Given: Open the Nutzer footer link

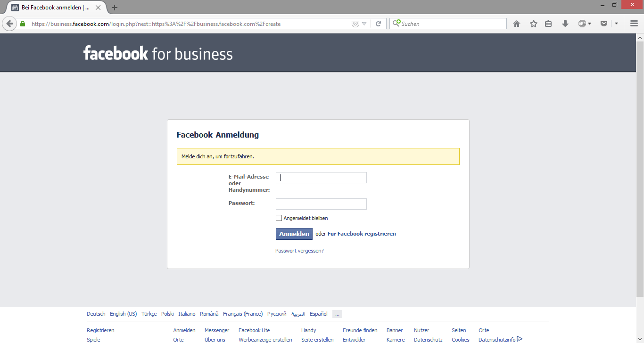Looking at the screenshot, I should point(421,330).
